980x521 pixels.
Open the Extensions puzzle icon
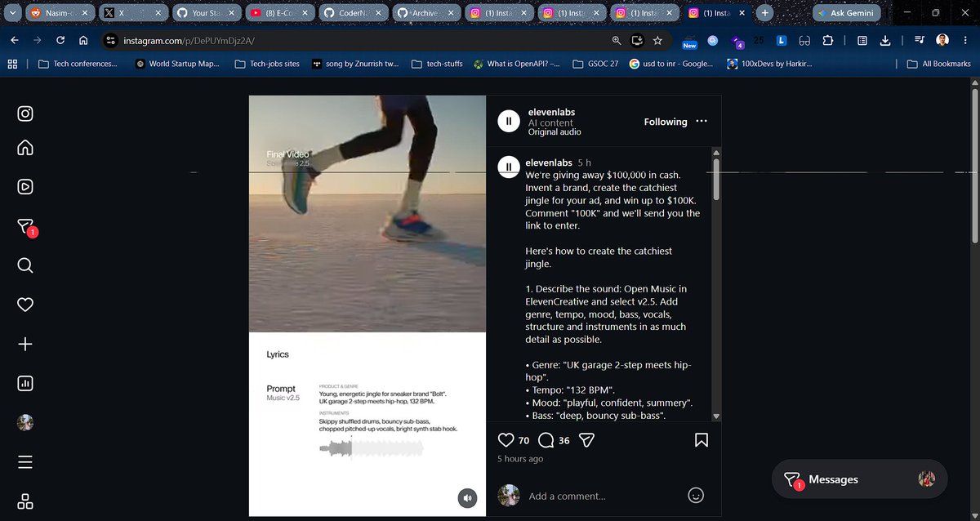(x=827, y=40)
